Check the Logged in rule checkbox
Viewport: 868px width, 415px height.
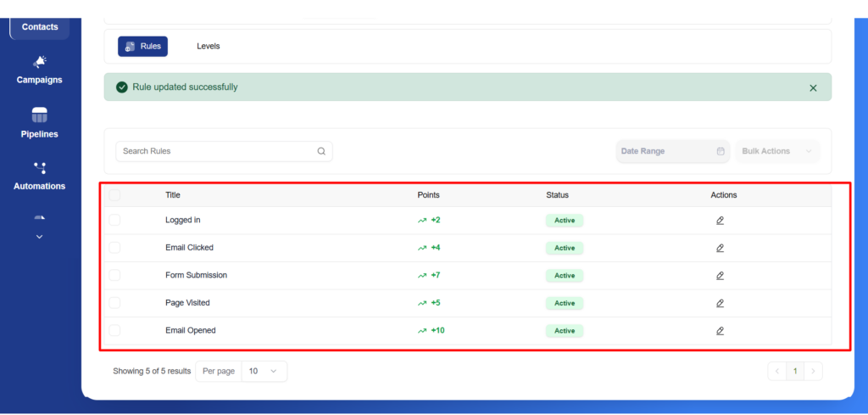click(x=114, y=221)
